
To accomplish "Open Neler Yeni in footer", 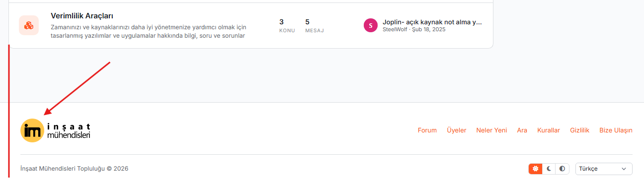I will [491, 130].
